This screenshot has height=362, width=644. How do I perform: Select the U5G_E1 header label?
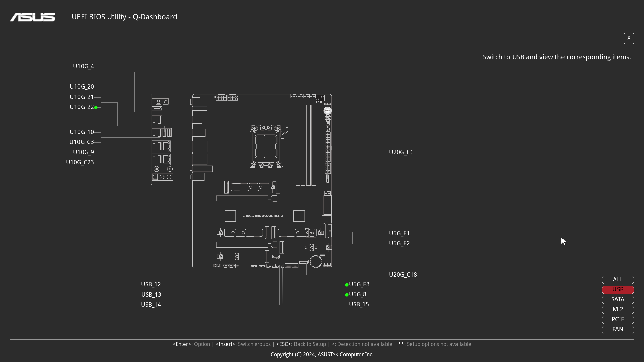399,233
